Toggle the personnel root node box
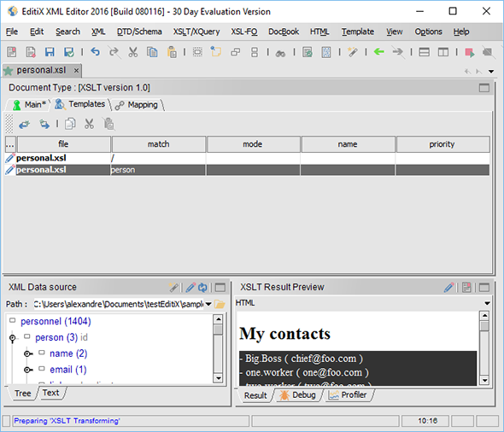The width and height of the screenshot is (504, 432). pos(13,320)
